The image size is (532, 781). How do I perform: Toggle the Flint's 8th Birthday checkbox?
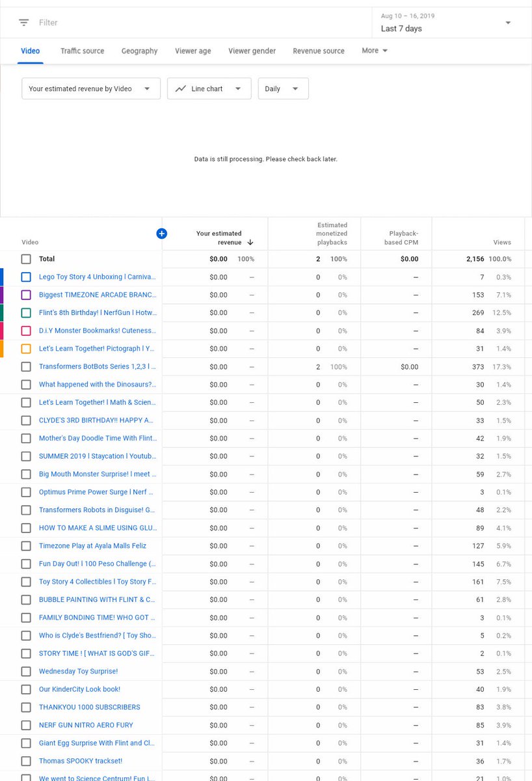click(x=26, y=312)
